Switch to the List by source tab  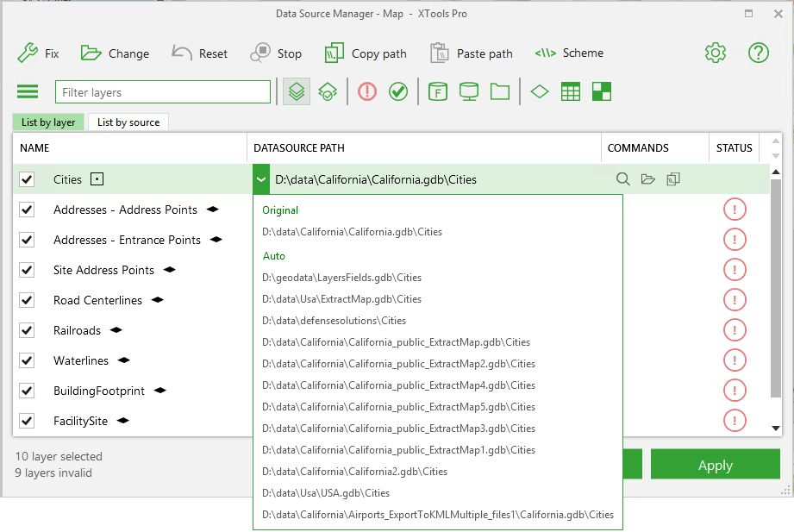tap(128, 122)
